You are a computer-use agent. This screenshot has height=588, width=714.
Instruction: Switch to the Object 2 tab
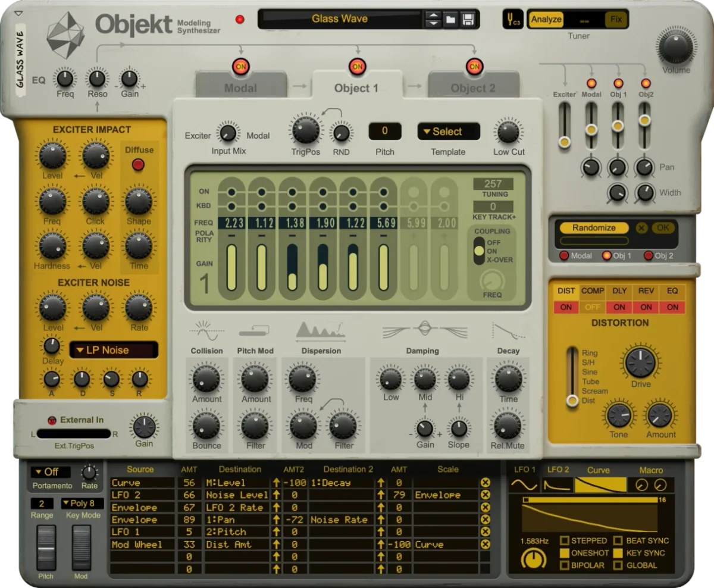473,88
